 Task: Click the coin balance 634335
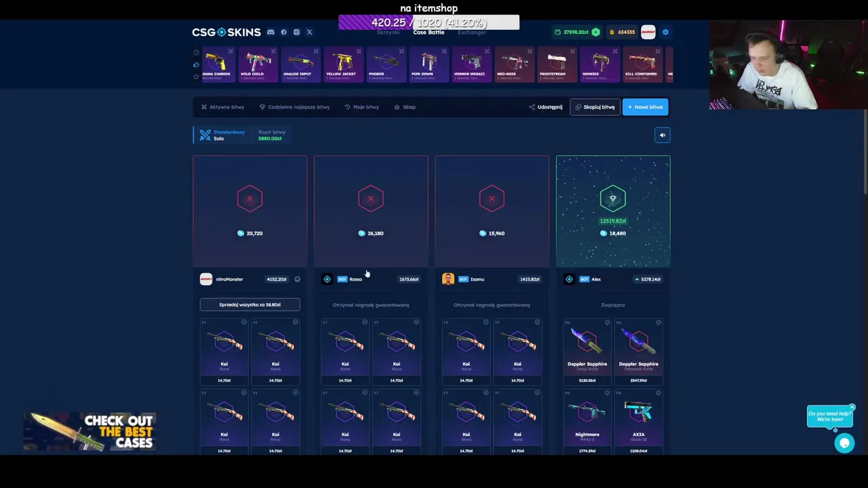(x=623, y=32)
